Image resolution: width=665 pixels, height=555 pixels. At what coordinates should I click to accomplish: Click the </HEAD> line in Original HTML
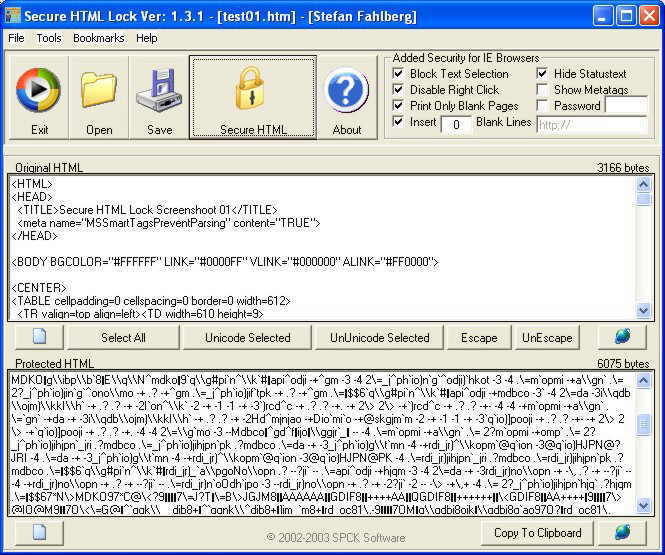coord(34,236)
